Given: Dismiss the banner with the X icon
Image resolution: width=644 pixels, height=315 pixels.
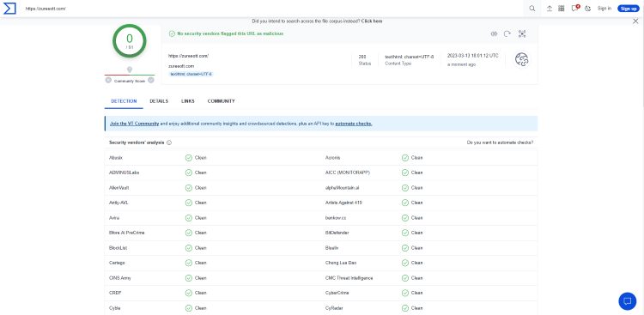Looking at the screenshot, I should coord(635,21).
